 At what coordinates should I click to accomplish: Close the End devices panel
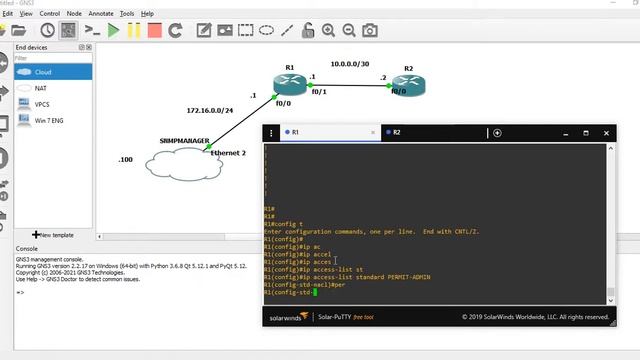(x=89, y=47)
